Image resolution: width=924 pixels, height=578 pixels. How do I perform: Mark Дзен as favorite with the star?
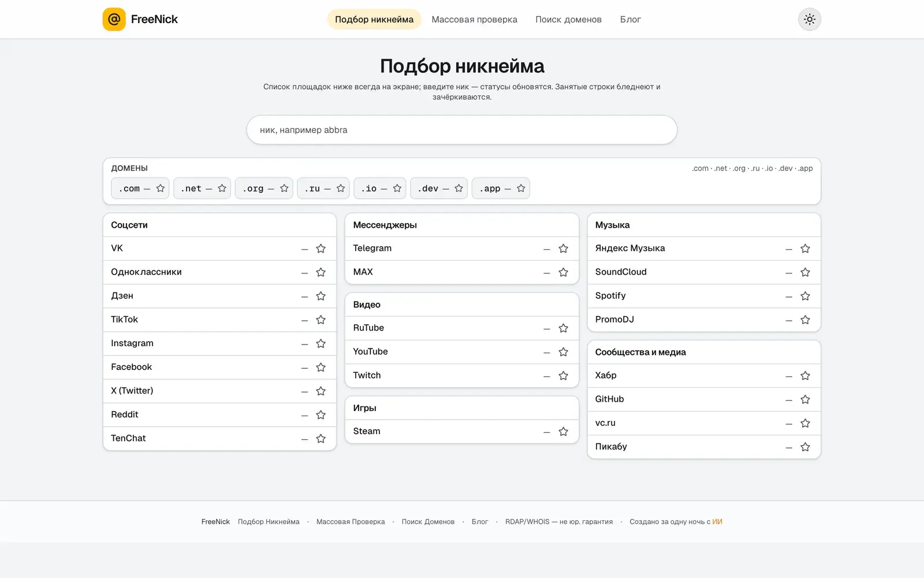(x=321, y=296)
